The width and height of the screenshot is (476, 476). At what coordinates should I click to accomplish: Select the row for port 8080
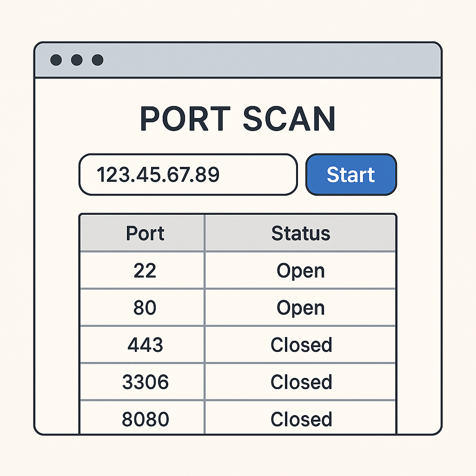click(x=145, y=418)
